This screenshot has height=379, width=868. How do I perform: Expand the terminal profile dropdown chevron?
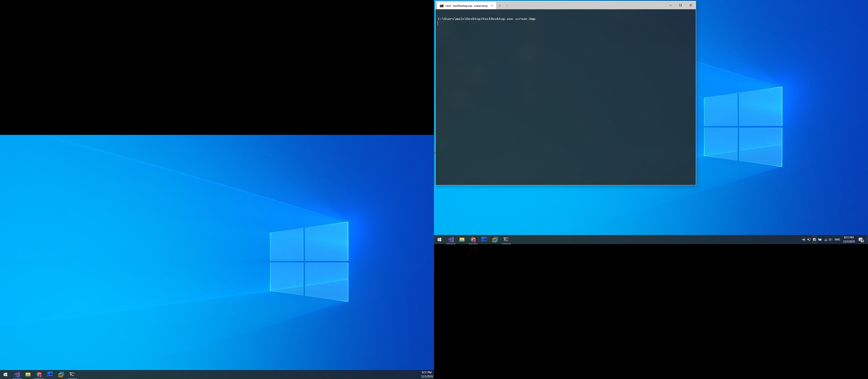click(507, 5)
